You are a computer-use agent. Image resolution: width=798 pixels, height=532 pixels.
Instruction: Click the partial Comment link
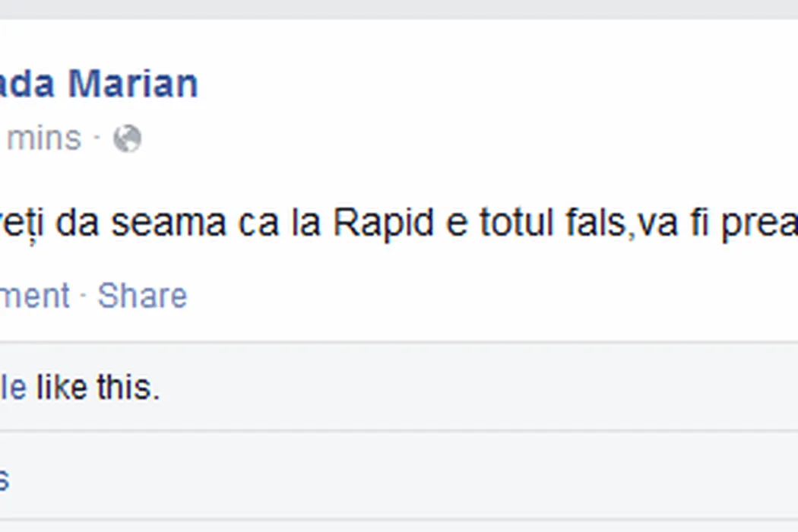tap(35, 296)
